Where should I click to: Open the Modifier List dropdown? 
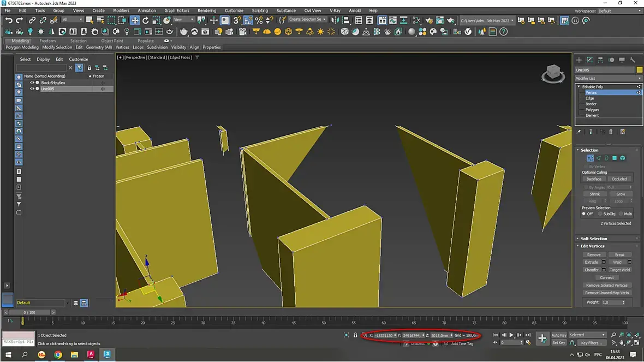pos(609,79)
